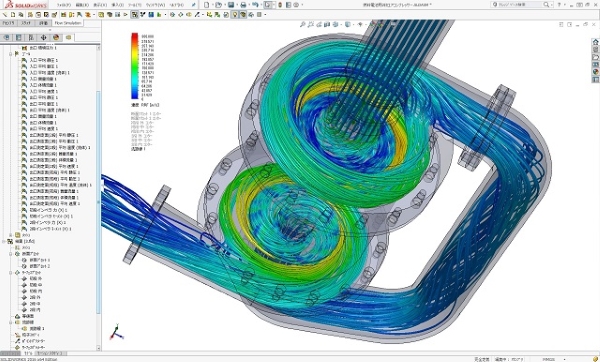Collapse the Goals folder in the analysis tree
The height and width of the screenshot is (362, 600).
tap(11, 54)
